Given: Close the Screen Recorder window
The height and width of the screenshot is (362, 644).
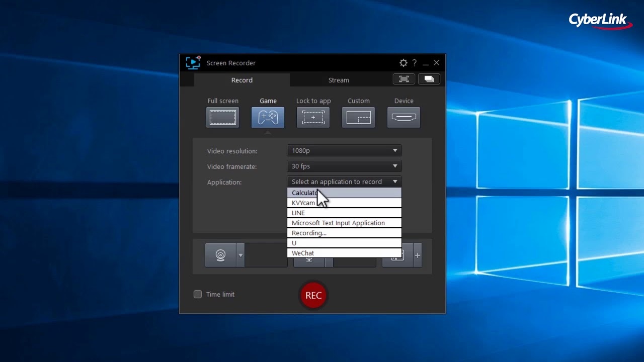Looking at the screenshot, I should point(436,63).
